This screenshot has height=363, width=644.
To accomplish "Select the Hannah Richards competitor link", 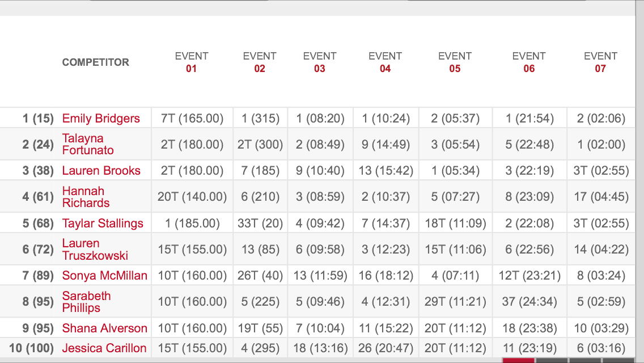I will pos(86,197).
